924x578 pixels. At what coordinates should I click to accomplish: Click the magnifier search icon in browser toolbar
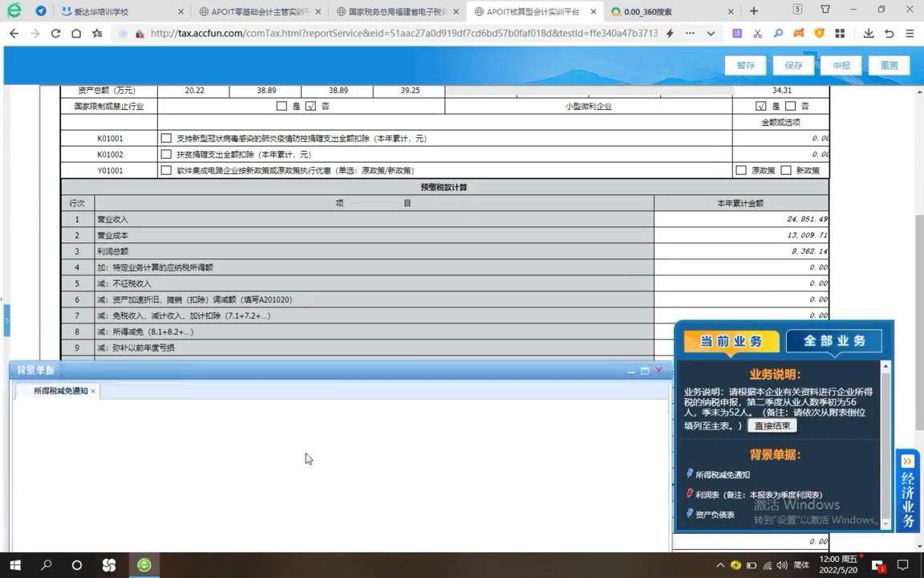click(x=778, y=35)
